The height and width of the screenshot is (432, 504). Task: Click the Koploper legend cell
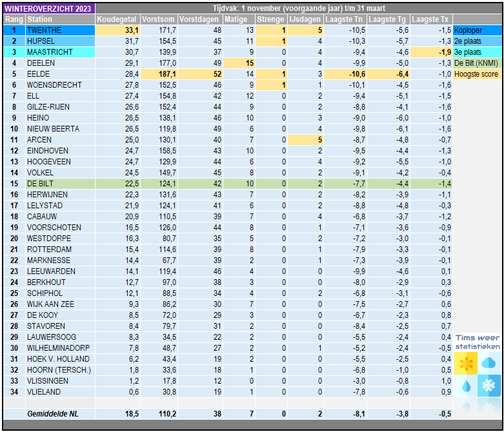pyautogui.click(x=478, y=30)
